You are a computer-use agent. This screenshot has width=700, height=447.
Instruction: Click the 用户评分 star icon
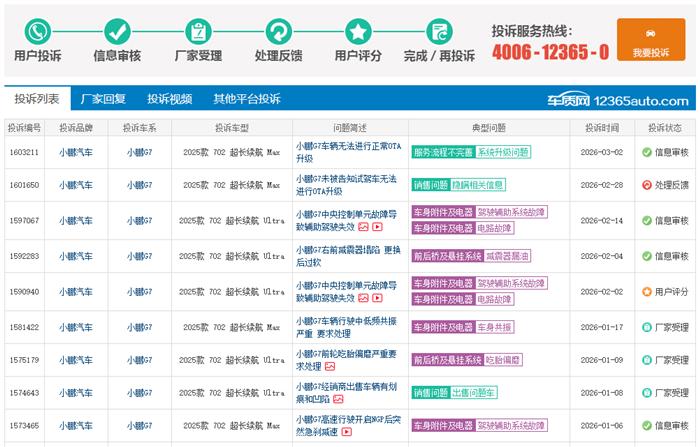[x=358, y=30]
